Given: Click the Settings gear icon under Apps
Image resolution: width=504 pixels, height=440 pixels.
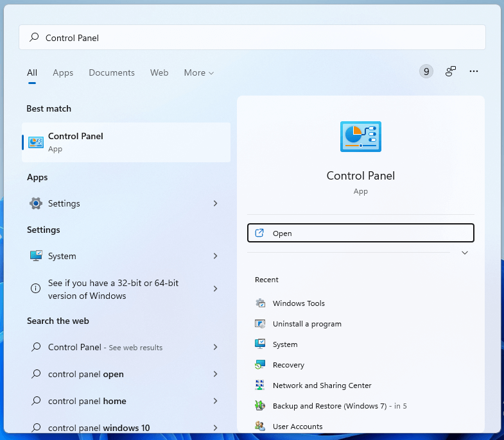Looking at the screenshot, I should click(36, 203).
